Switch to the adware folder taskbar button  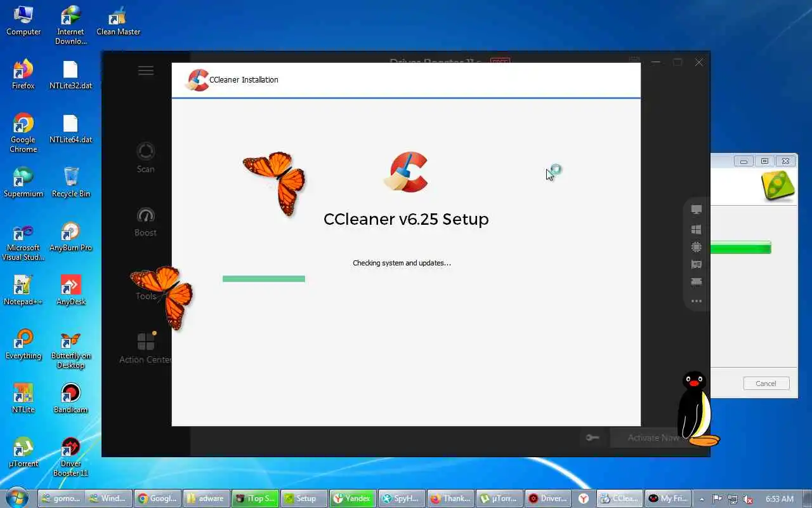point(206,498)
